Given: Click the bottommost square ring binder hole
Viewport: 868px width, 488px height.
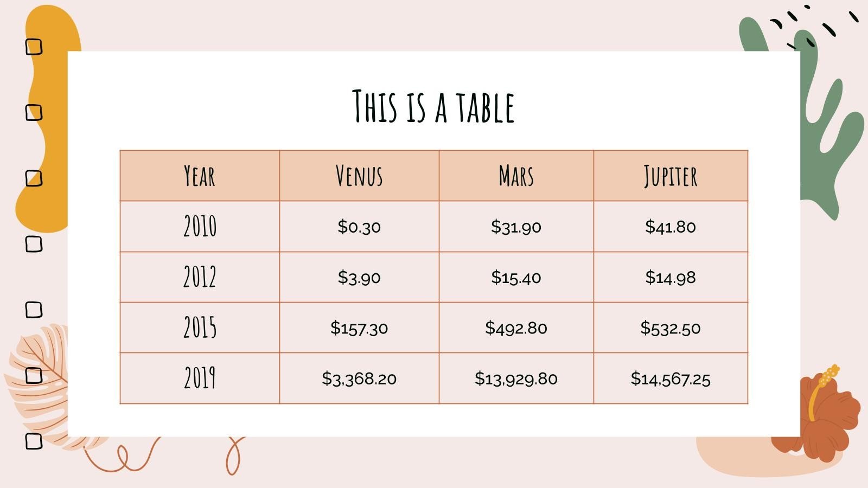Looking at the screenshot, I should (x=34, y=441).
